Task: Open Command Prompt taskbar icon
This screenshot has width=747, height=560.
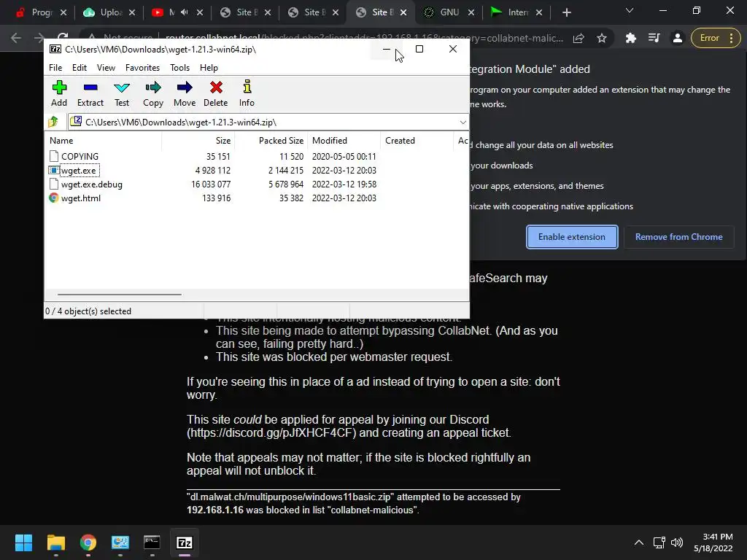Action: (152, 542)
